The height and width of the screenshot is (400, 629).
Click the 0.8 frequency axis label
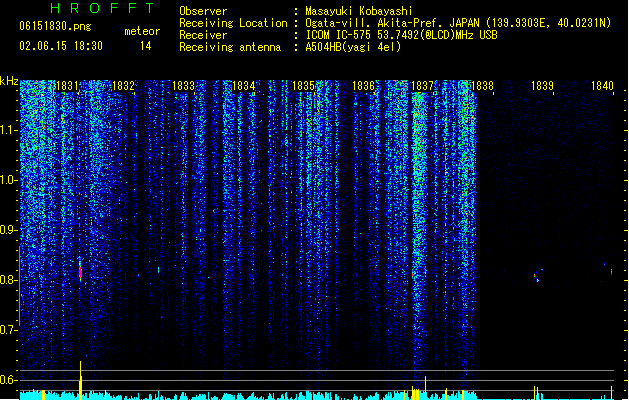click(x=8, y=280)
